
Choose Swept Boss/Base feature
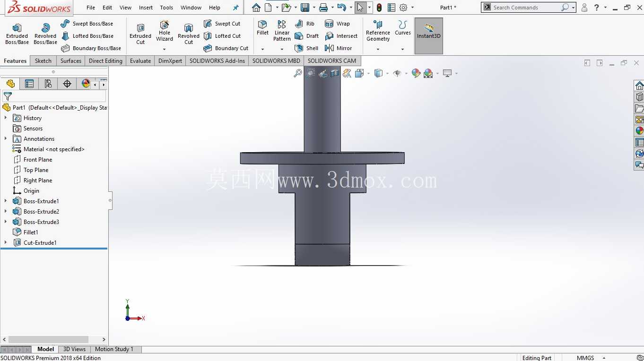[x=87, y=24]
